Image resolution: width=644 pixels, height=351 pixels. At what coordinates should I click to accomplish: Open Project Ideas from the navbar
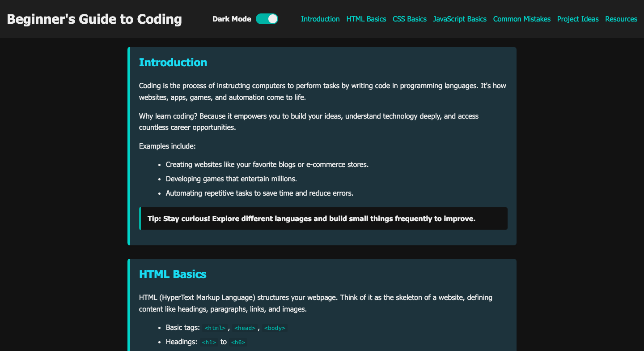point(577,19)
